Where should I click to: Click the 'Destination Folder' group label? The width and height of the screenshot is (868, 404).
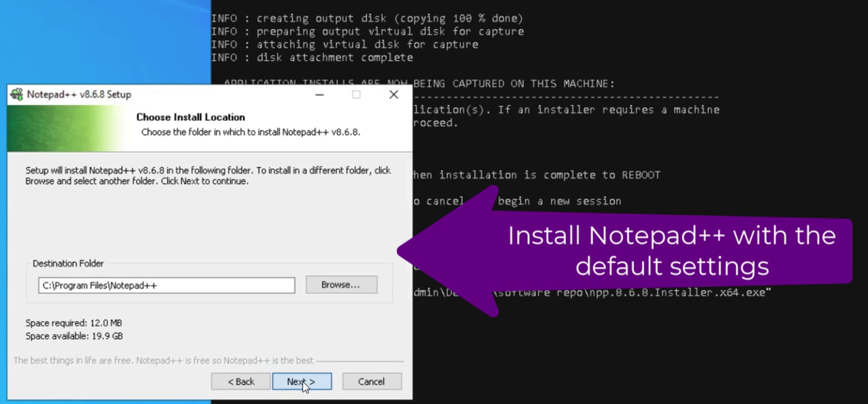[68, 263]
